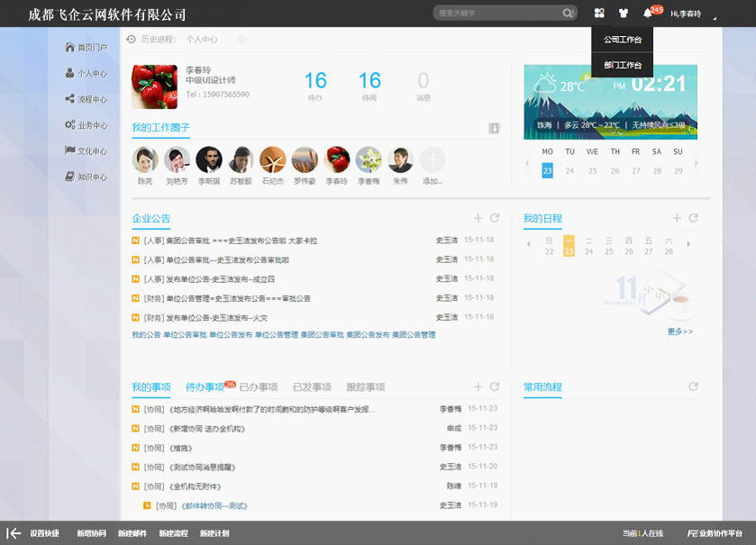The width and height of the screenshot is (756, 545).
Task: Switch to the 已办事项 tab
Action: (259, 387)
